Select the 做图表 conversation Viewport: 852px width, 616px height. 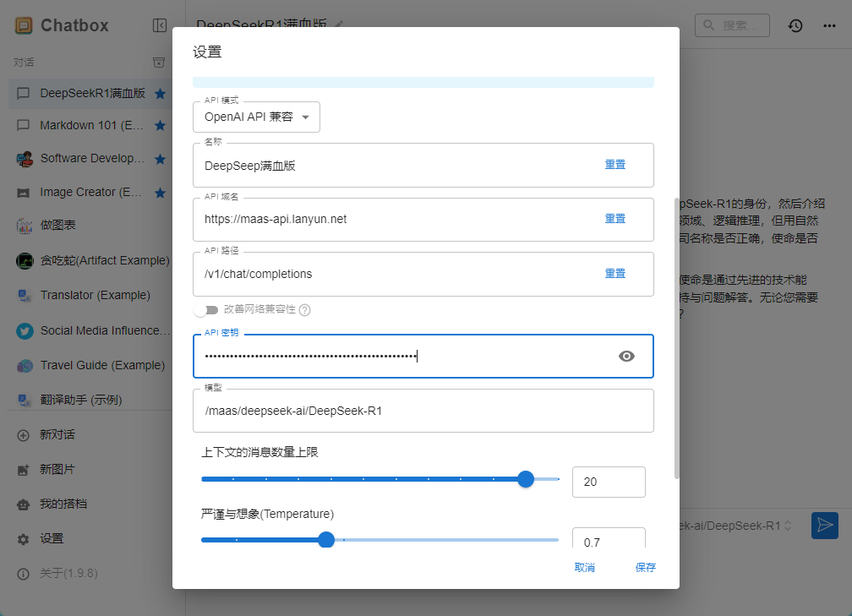tap(90, 226)
